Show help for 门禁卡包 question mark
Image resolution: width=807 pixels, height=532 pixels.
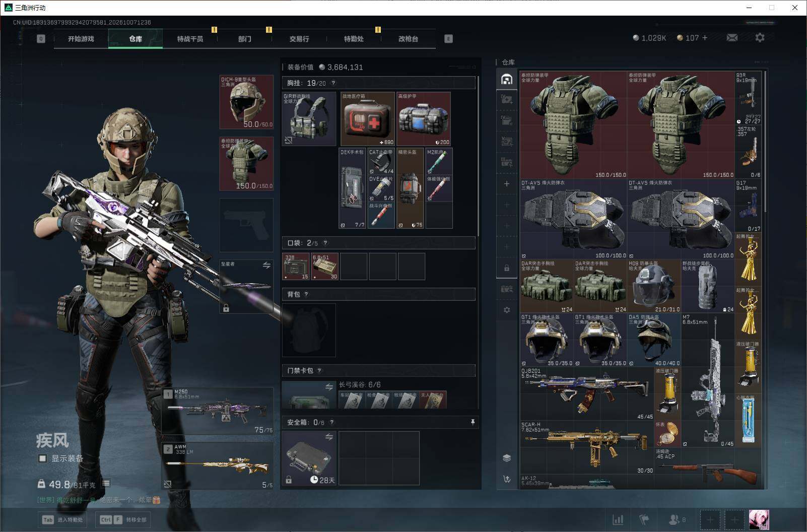(x=319, y=370)
